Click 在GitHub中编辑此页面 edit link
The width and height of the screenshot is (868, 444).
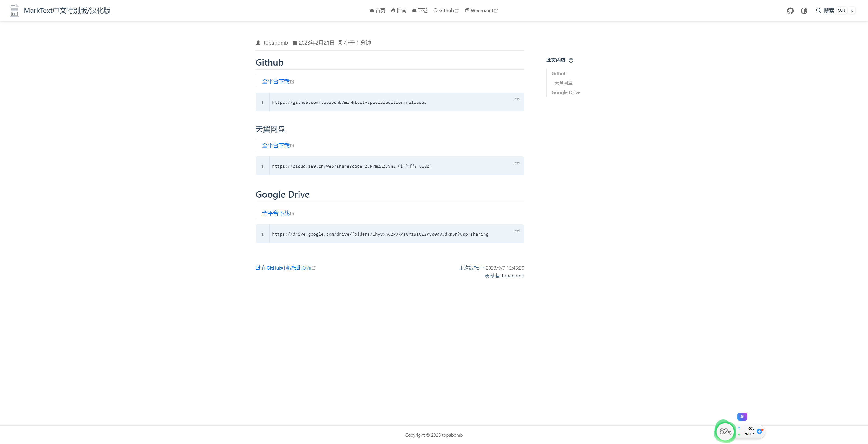286,268
